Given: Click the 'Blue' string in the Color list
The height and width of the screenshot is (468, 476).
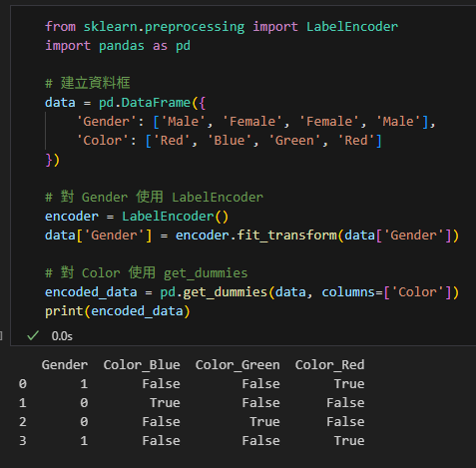Looking at the screenshot, I should coord(230,141).
